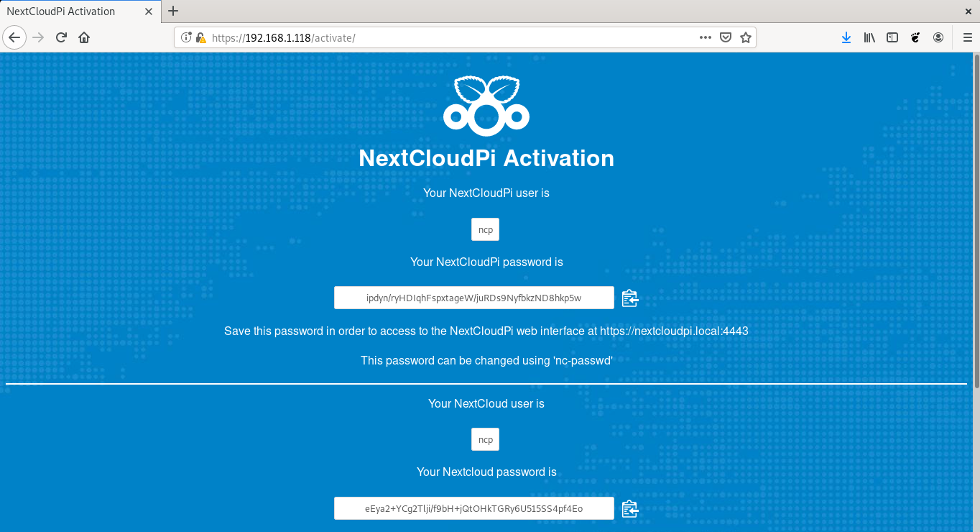Open the library bookmarks and history
Image resolution: width=980 pixels, height=532 pixels.
869,37
